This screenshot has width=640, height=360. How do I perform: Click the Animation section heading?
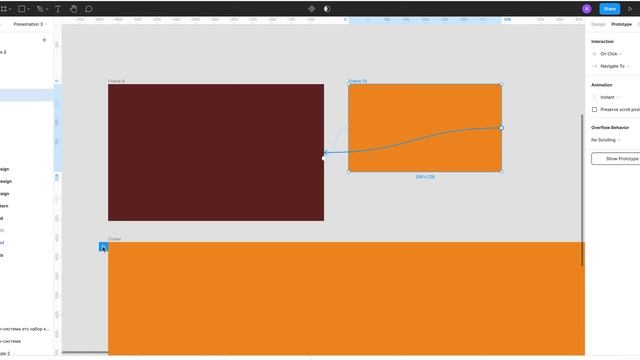point(602,85)
